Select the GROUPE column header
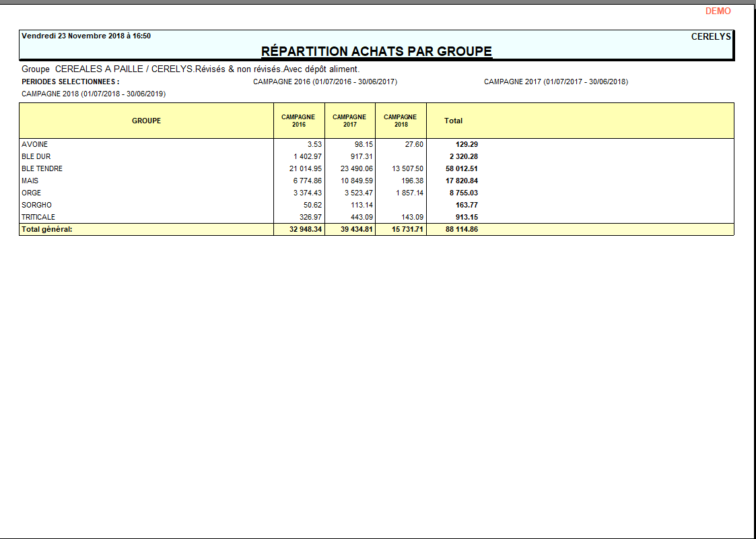The image size is (756, 539). 145,121
